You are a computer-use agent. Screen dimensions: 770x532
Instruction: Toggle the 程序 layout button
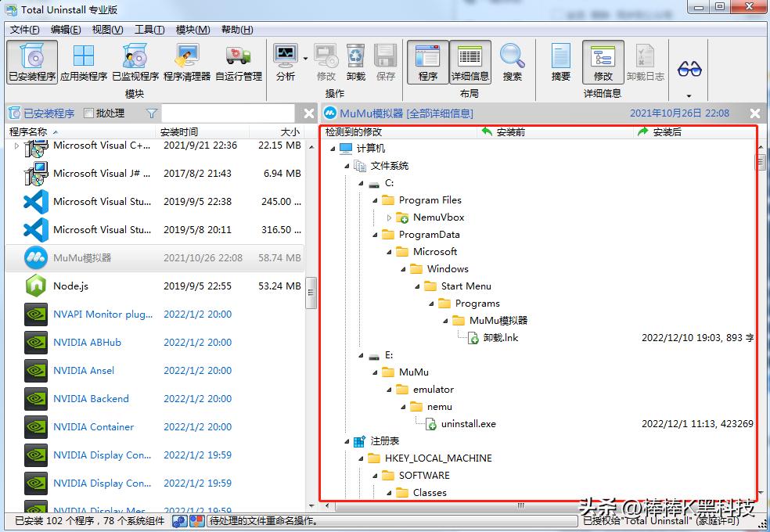tap(427, 62)
